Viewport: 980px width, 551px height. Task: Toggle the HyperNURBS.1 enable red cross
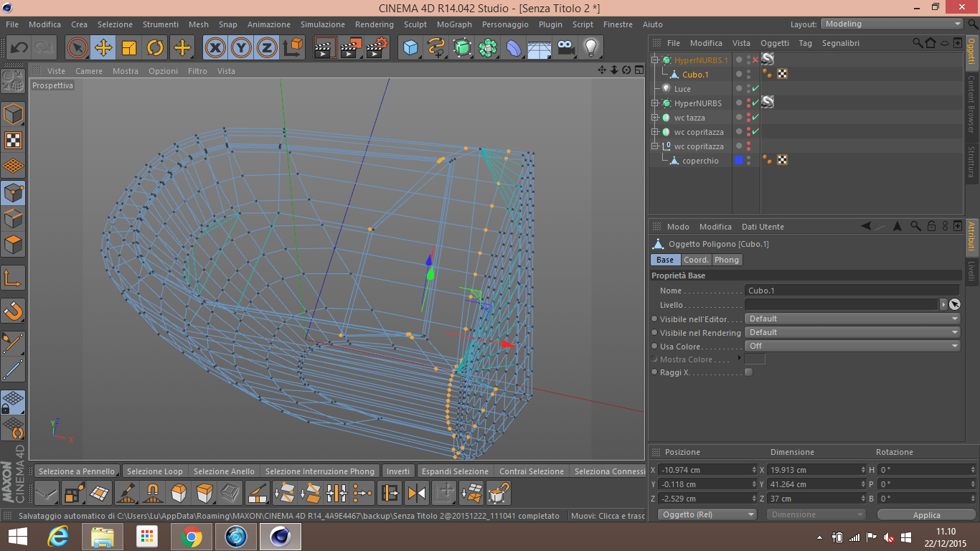pos(755,60)
